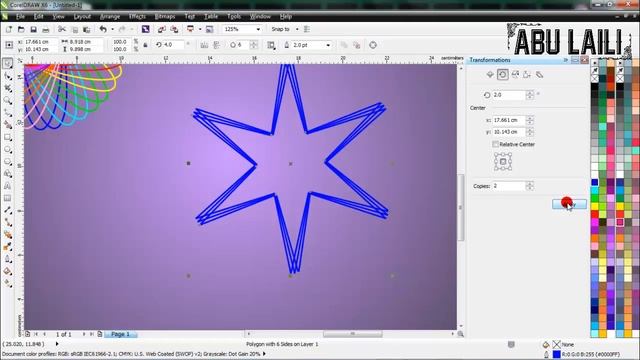The width and height of the screenshot is (640, 360).
Task: Switch to Skew tab in Transformations docker
Action: (x=539, y=75)
